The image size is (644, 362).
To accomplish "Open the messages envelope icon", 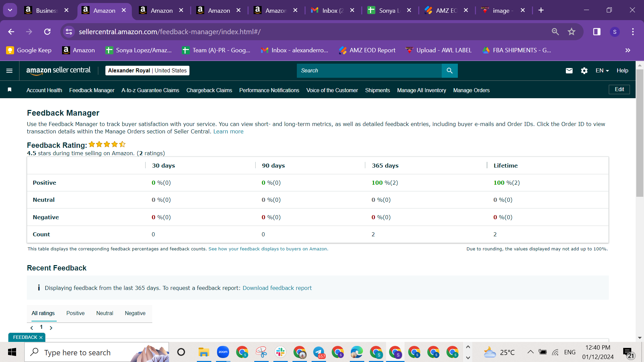I will click(x=569, y=71).
